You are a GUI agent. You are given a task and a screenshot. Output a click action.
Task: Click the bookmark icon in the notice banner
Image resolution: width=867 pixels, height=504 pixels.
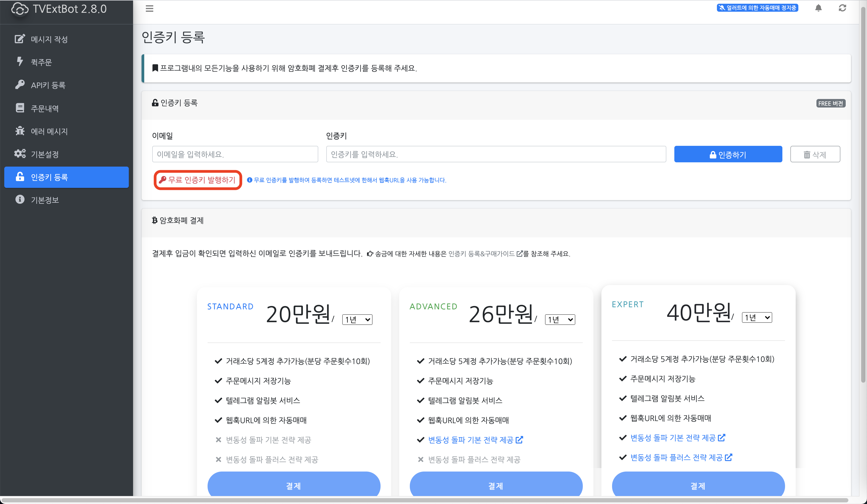[155, 68]
